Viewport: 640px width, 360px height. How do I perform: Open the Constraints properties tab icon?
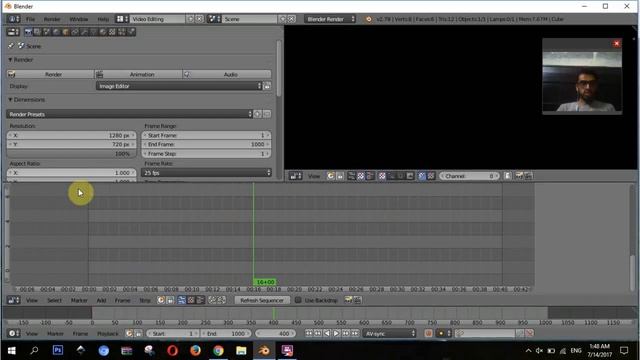75,32
